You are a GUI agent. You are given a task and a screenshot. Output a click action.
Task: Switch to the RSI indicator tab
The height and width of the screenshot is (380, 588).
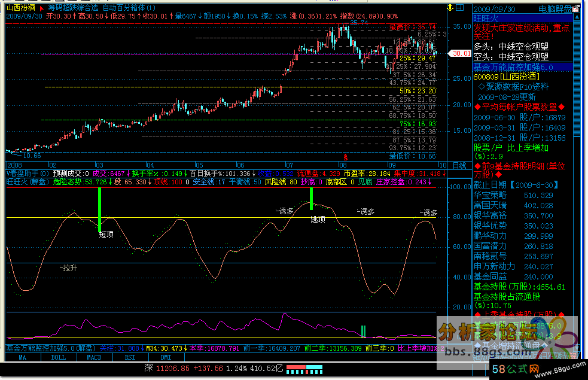(130, 357)
